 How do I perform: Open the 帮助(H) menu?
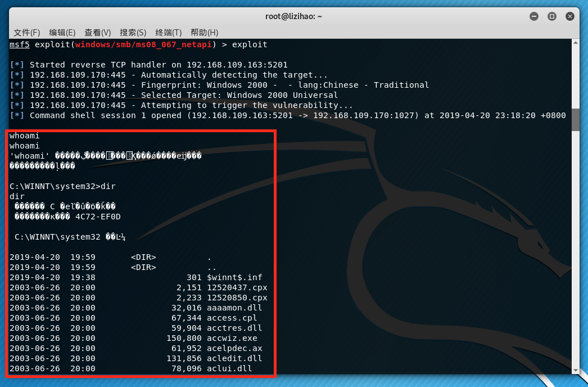pos(205,33)
